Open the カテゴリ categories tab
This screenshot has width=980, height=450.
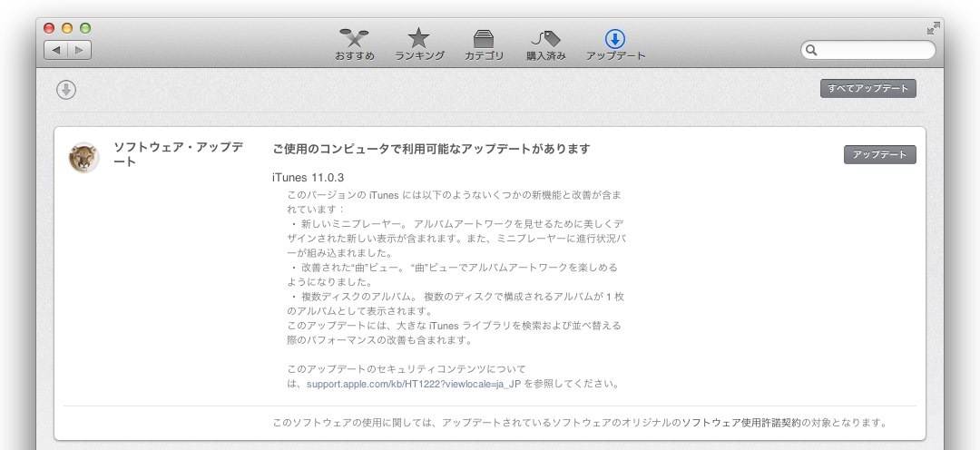484,45
